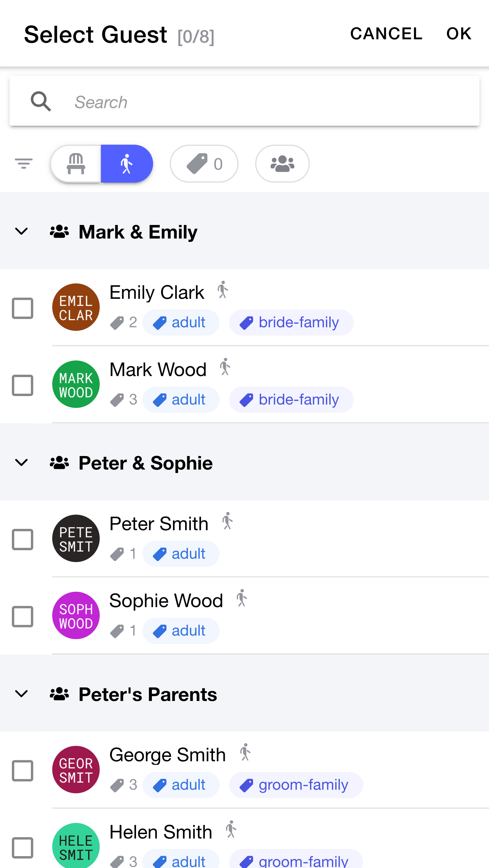Click the Peter's Parents group header
Screen dimensions: 489x868
click(148, 694)
